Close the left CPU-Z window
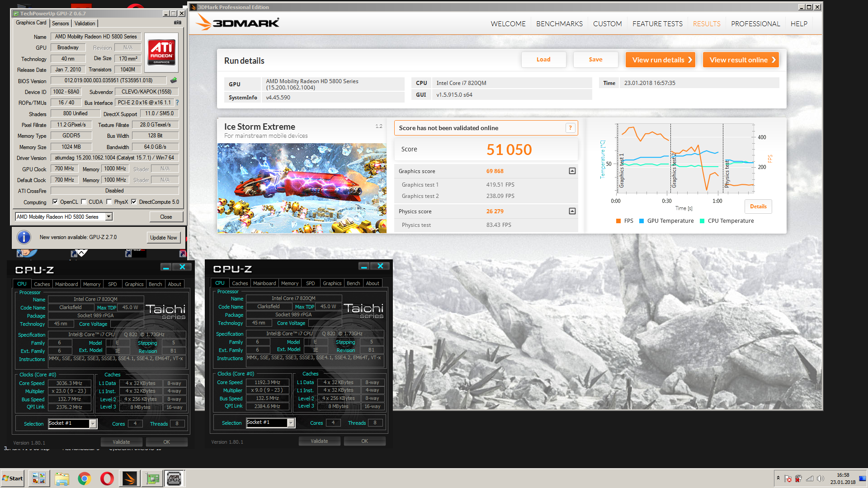 (183, 267)
